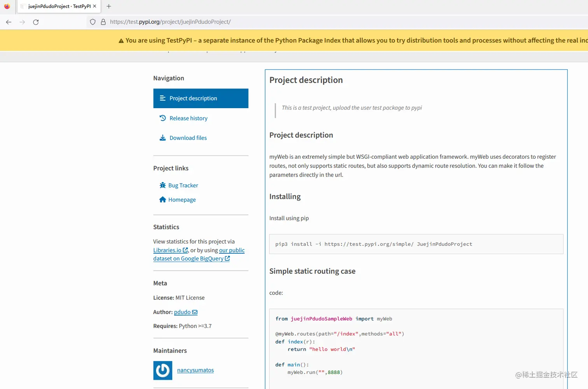Click the nancysumatos maintainer avatar
This screenshot has width=588, height=389.
[163, 370]
